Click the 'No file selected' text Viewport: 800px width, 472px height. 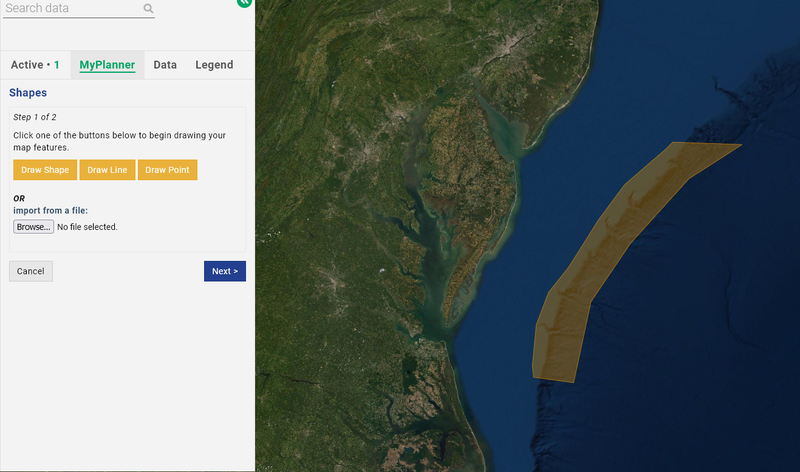pos(87,227)
